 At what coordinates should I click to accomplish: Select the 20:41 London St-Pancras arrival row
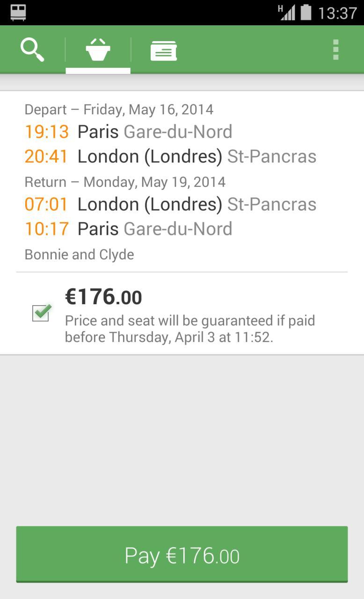pos(170,156)
